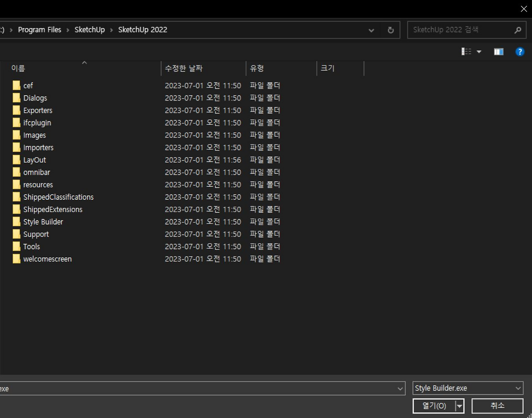The width and height of the screenshot is (532, 418).
Task: Open the Style Builder.exe file type dropdown
Action: (x=518, y=388)
